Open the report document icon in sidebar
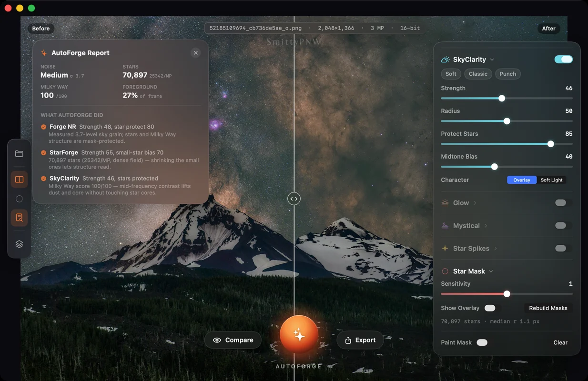 coord(19,218)
